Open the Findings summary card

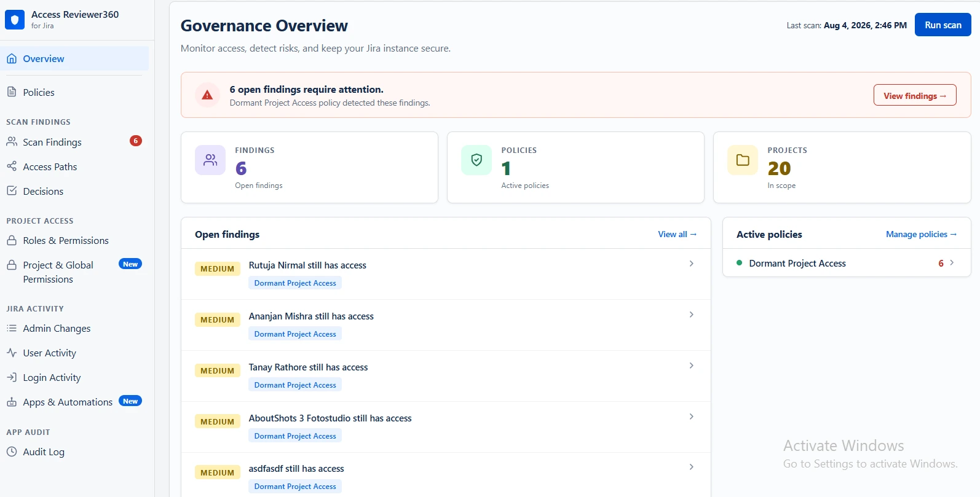(x=309, y=167)
